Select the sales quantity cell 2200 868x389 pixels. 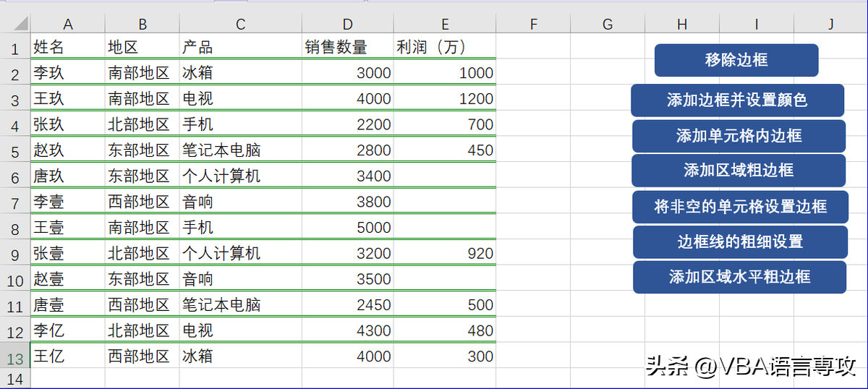click(x=347, y=124)
